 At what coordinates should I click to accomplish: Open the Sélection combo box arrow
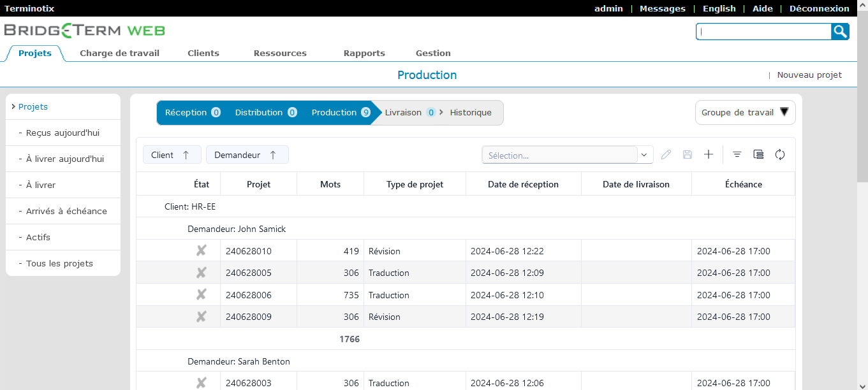pos(644,155)
